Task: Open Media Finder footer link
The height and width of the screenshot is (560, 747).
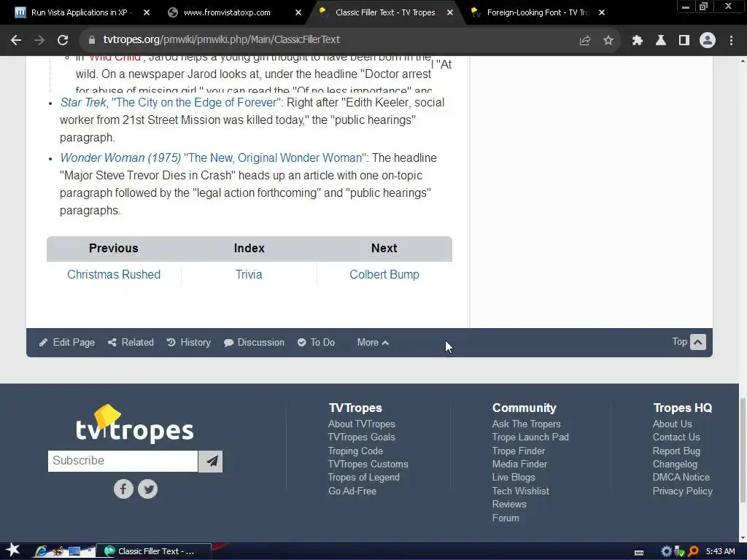Action: click(519, 464)
